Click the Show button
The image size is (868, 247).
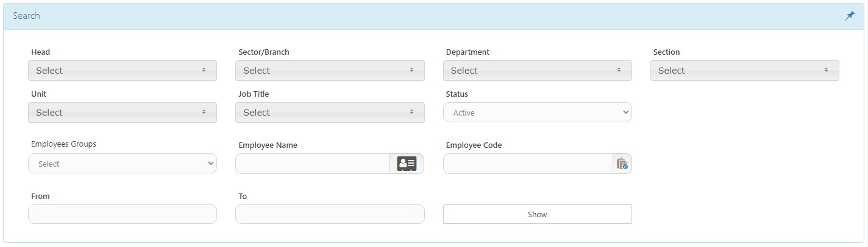click(x=538, y=214)
